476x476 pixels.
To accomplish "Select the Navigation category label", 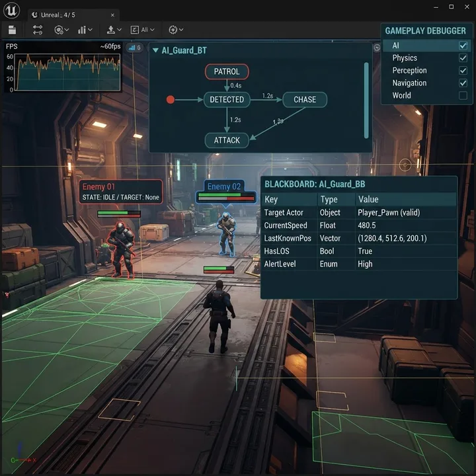I will coord(409,83).
